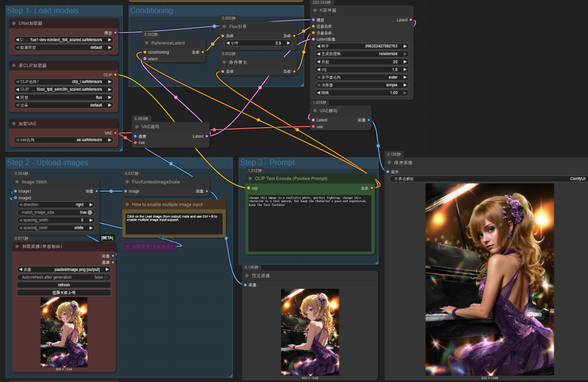Decrease 降噪 denoise with left arrow

tap(319, 93)
